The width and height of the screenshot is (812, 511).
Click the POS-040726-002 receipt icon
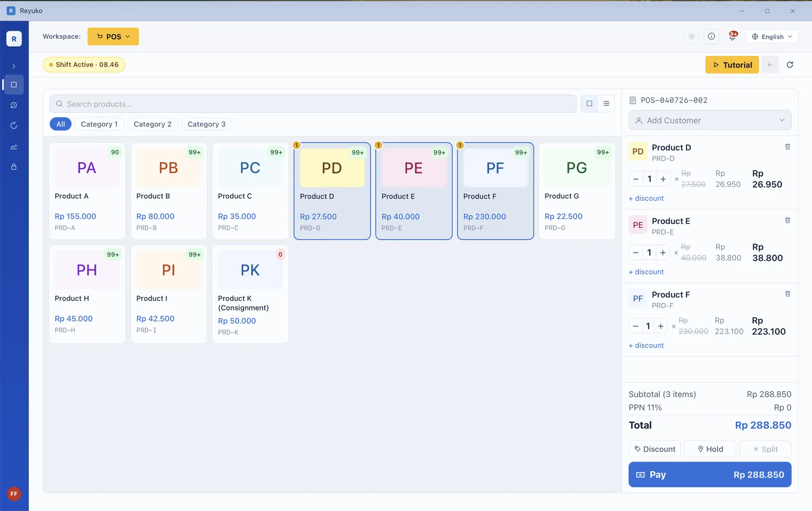[632, 101]
